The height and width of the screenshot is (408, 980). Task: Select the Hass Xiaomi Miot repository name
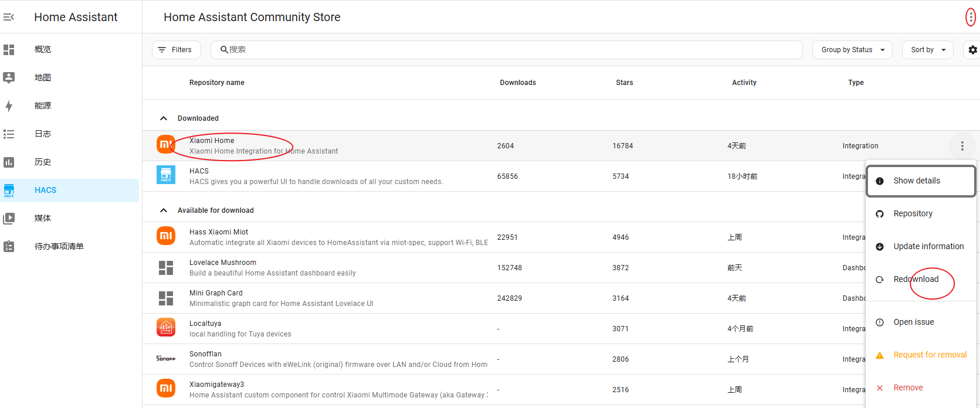tap(219, 232)
